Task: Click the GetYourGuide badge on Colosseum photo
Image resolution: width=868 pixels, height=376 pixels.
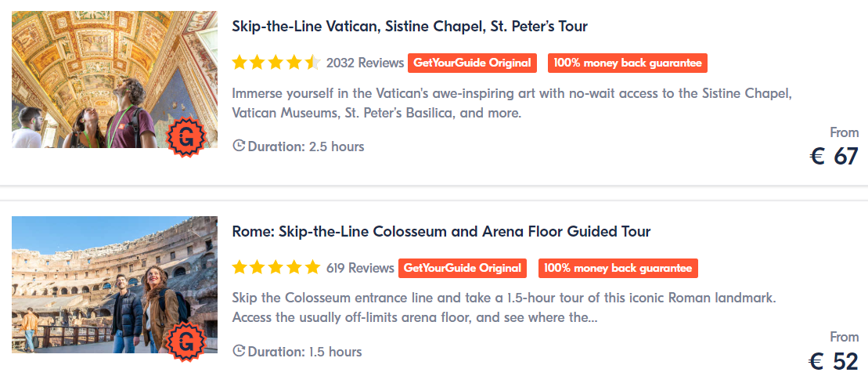Action: click(186, 342)
